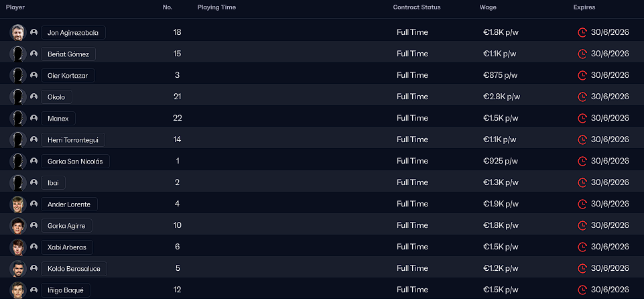The image size is (644, 299).
Task: Click the person icon beside Manex
Action: (x=34, y=118)
